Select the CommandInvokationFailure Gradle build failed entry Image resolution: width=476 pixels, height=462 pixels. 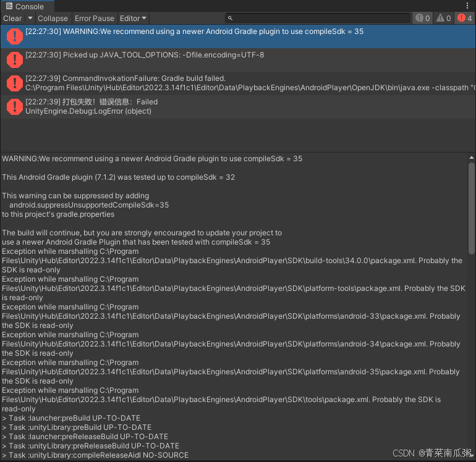(x=238, y=83)
